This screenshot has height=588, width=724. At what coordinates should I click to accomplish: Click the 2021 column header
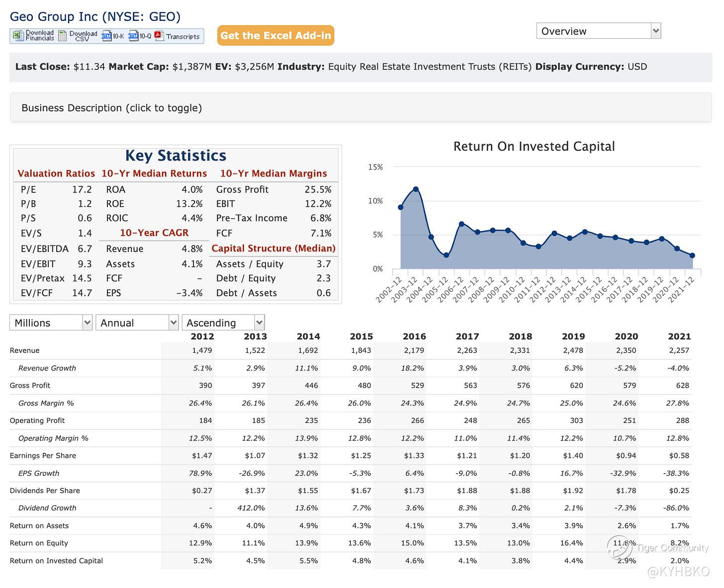679,336
